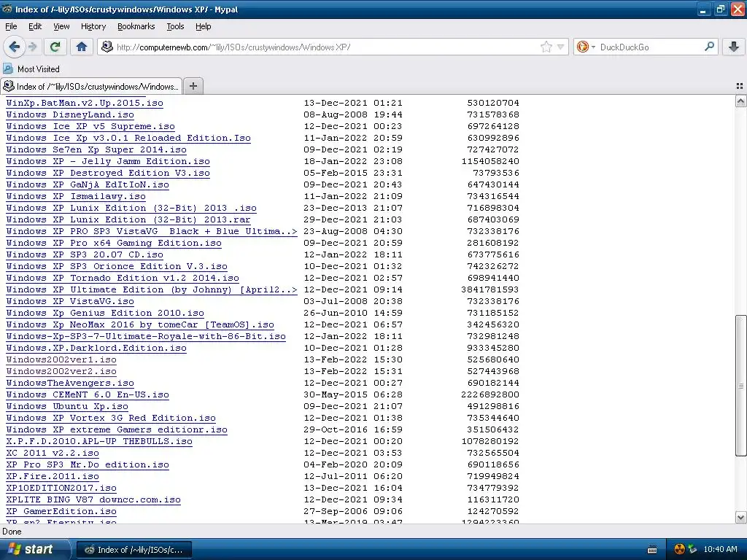Open Windows Ubuntu Xp.iso link
Image resolution: width=747 pixels, height=560 pixels.
pyautogui.click(x=67, y=406)
